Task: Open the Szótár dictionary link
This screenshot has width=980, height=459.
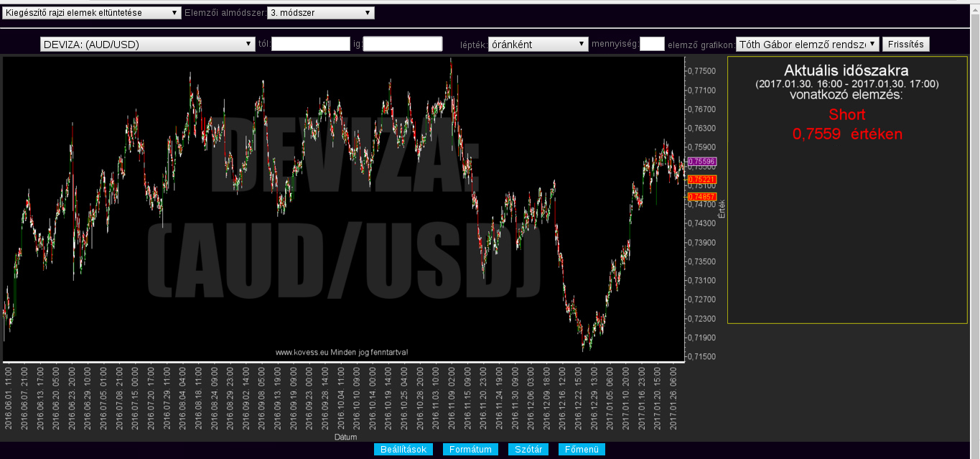Action: pyautogui.click(x=528, y=450)
